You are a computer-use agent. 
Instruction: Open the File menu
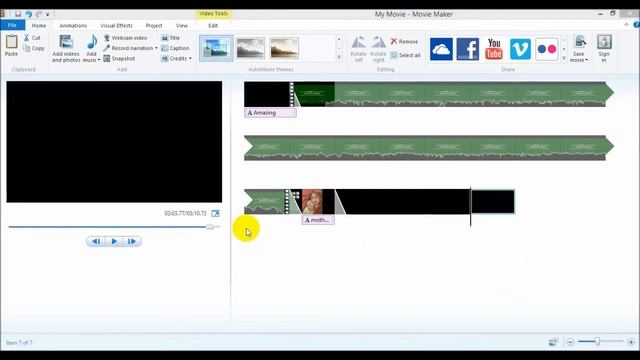coord(12,25)
